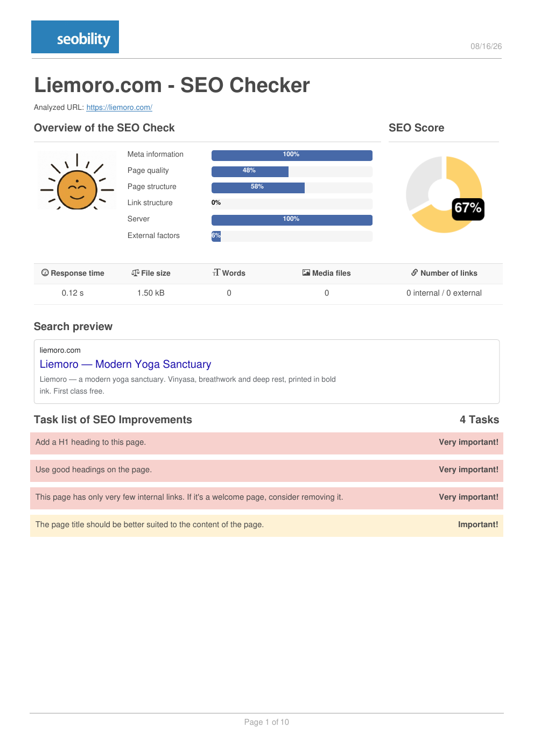
Task: Click 'Important!' label on the title task
Action: click(x=478, y=524)
